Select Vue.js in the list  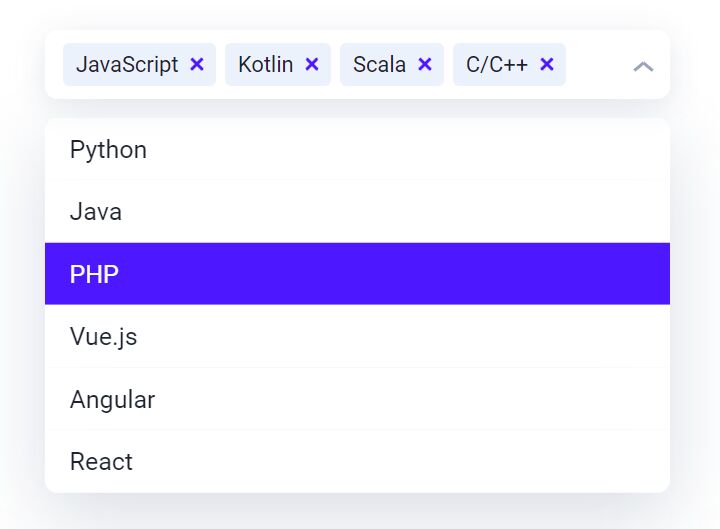point(357,336)
